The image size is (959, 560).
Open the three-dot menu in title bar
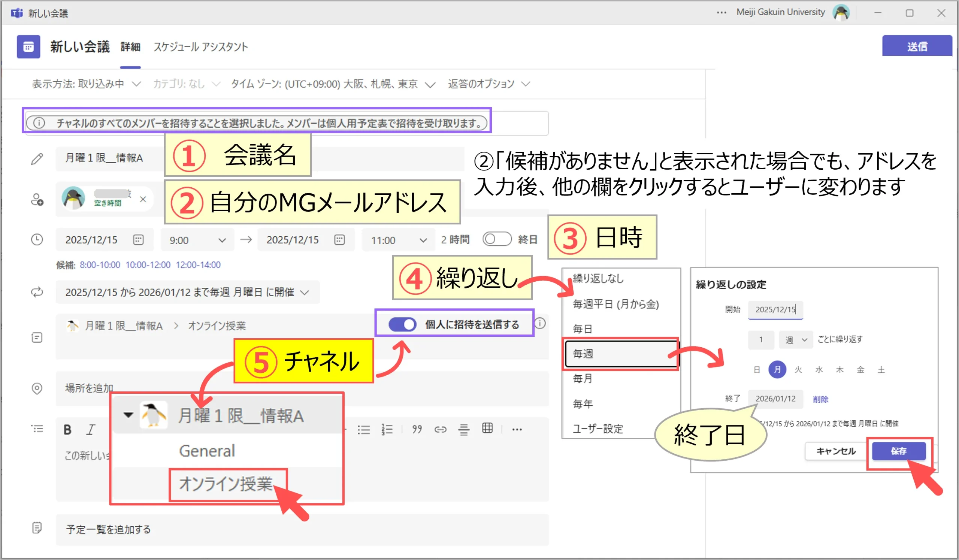[721, 13]
